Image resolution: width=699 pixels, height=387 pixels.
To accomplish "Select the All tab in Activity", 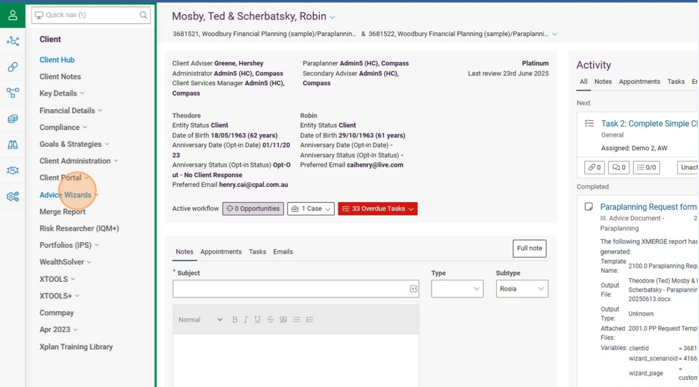I will 583,82.
